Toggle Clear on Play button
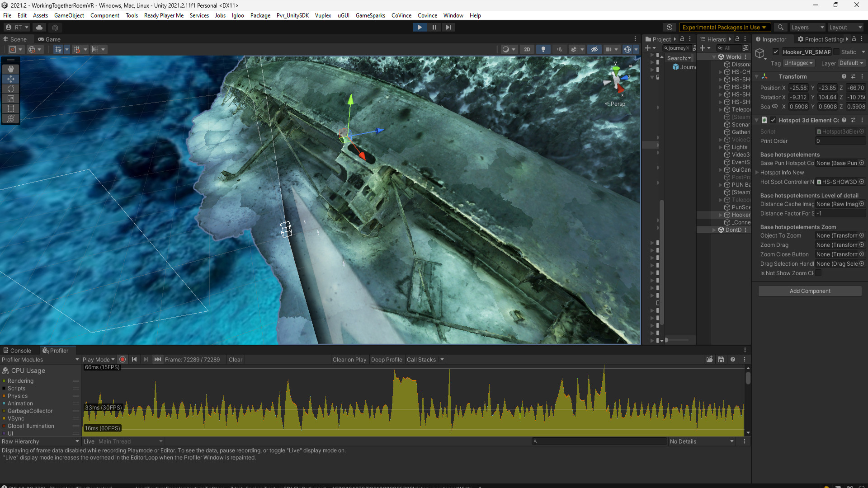This screenshot has width=868, height=488. [x=349, y=360]
